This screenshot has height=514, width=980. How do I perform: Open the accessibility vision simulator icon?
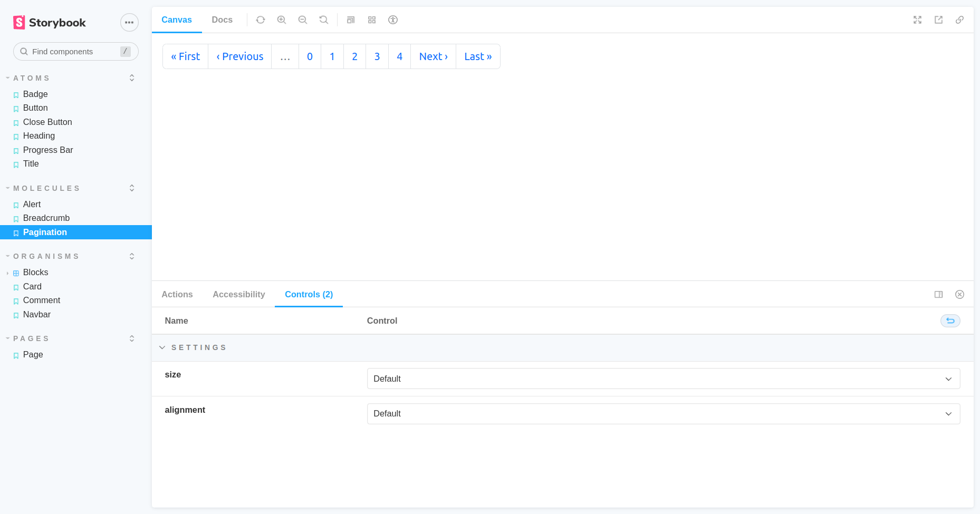(x=393, y=20)
